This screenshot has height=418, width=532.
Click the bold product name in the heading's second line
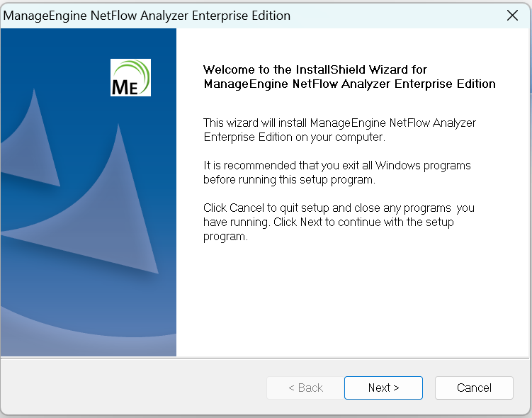[x=349, y=84]
